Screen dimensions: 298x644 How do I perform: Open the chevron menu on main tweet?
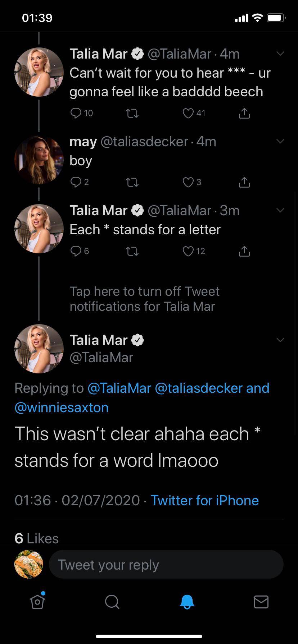pyautogui.click(x=280, y=340)
